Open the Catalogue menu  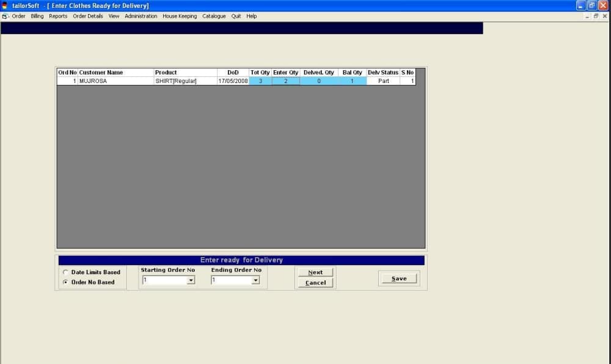[214, 16]
